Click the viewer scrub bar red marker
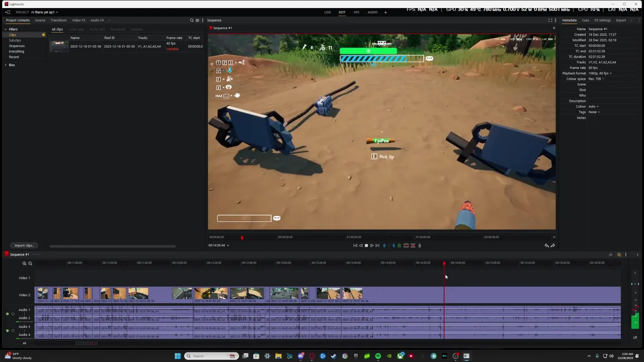 [x=242, y=237]
